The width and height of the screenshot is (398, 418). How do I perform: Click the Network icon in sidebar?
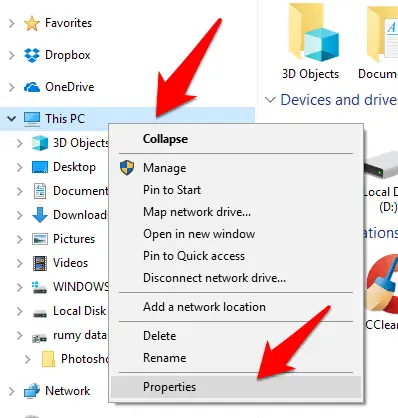click(x=32, y=391)
